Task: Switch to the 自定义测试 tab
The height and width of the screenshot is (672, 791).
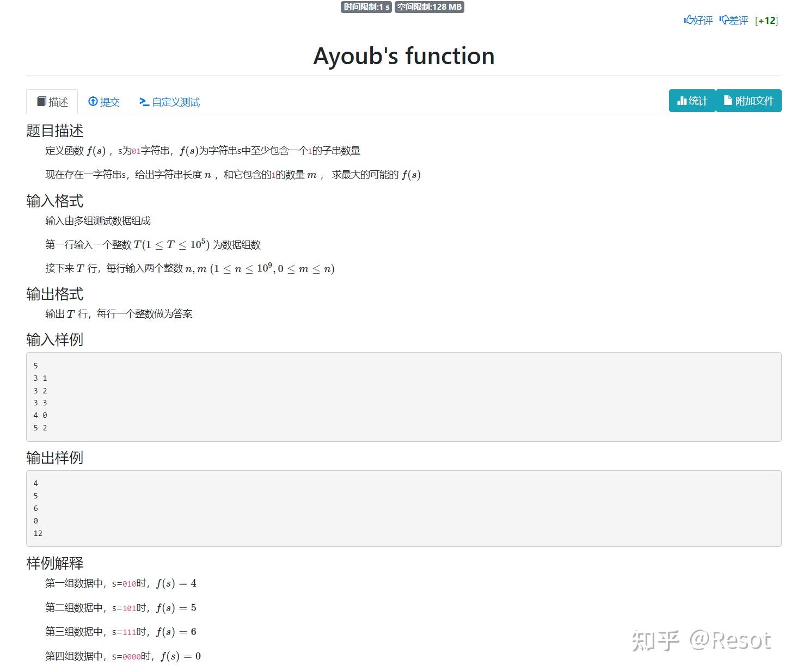Action: pyautogui.click(x=169, y=102)
